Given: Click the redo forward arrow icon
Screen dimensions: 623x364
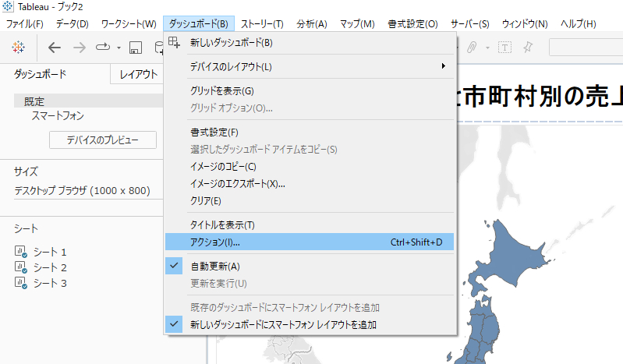Looking at the screenshot, I should pos(79,48).
